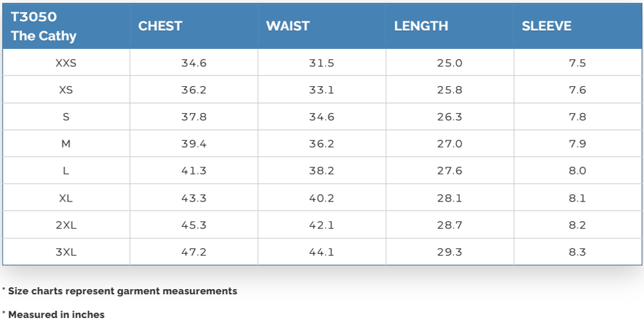Click the garment measurements footnote text

[122, 291]
